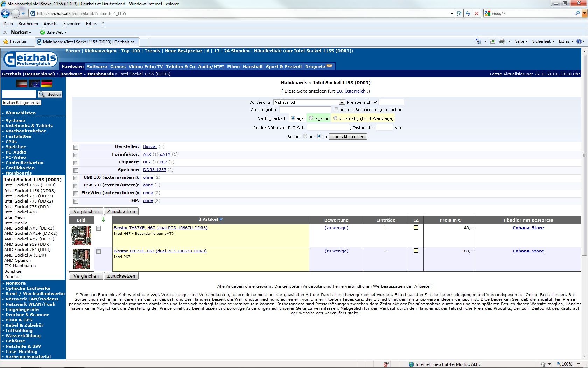Click the Preisbereich € input field

point(391,102)
